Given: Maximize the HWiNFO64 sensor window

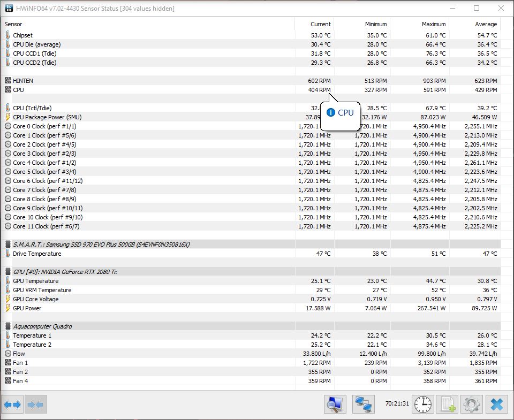Looking at the screenshot, I should click(477, 8).
